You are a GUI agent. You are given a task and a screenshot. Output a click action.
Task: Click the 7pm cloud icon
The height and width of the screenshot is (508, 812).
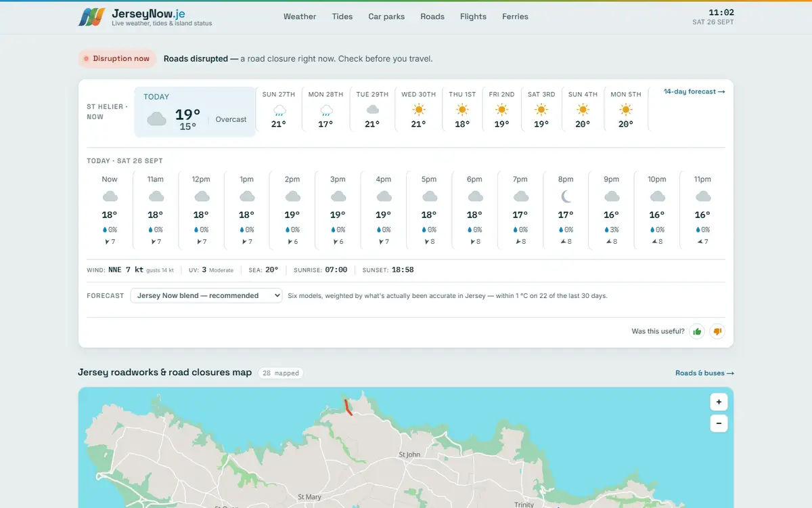520,196
